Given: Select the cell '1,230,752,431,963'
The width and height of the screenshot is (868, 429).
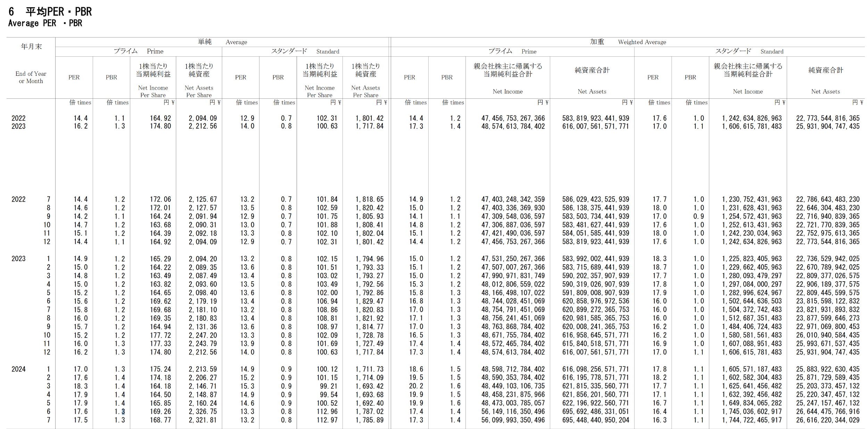Looking at the screenshot, I should 752,199.
